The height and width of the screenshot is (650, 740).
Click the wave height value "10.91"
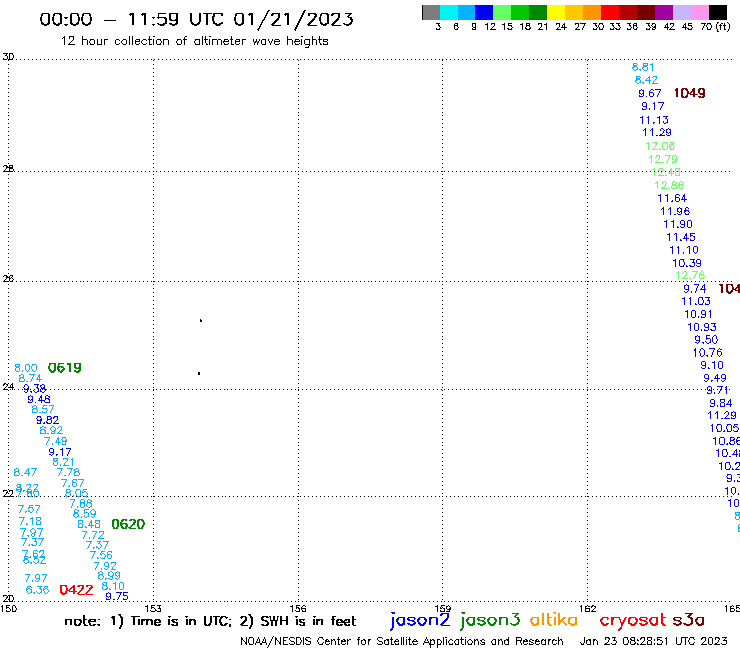click(698, 314)
